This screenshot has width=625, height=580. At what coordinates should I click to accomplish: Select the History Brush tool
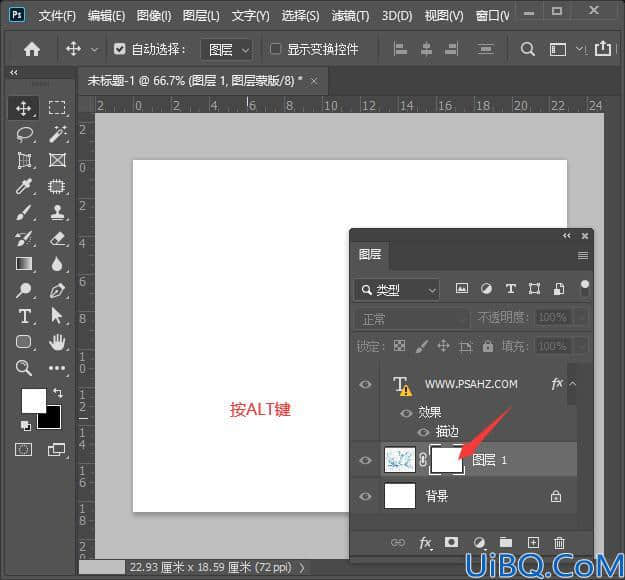pos(24,238)
